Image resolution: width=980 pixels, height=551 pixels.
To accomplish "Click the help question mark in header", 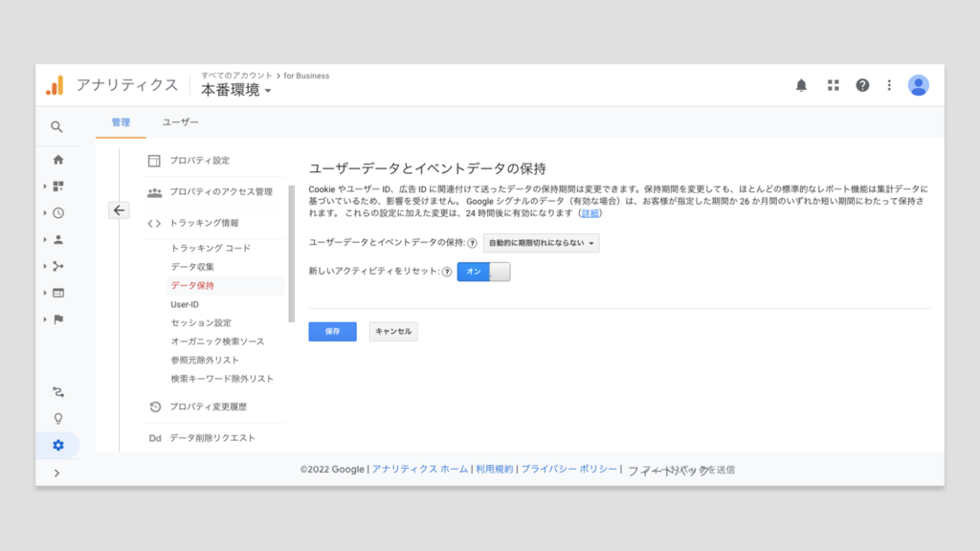I will coord(862,85).
